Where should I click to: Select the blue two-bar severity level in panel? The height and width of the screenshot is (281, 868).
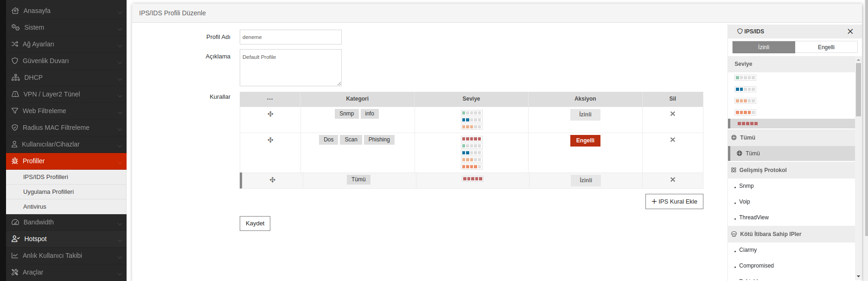(x=745, y=89)
